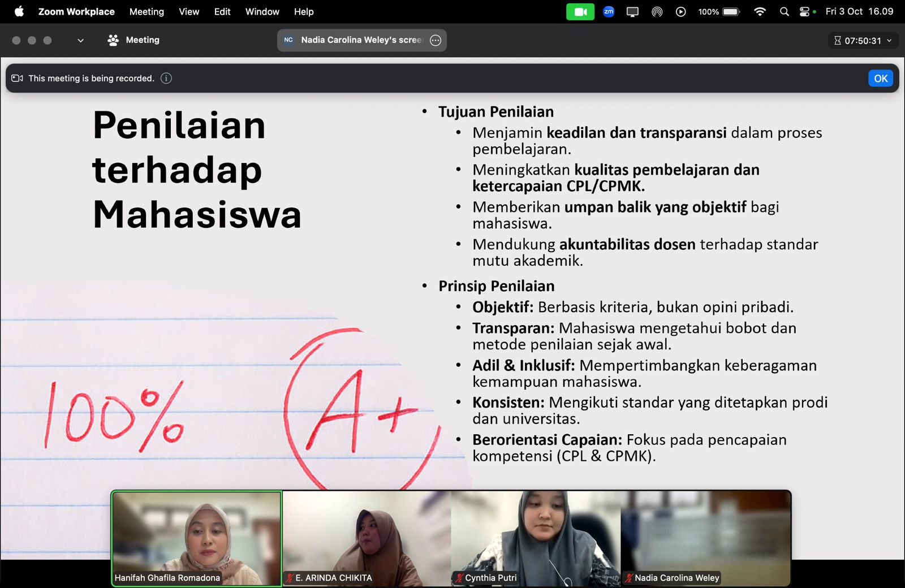Image resolution: width=905 pixels, height=588 pixels.
Task: Select Cynthia Putri's video thumbnail
Action: [x=536, y=538]
